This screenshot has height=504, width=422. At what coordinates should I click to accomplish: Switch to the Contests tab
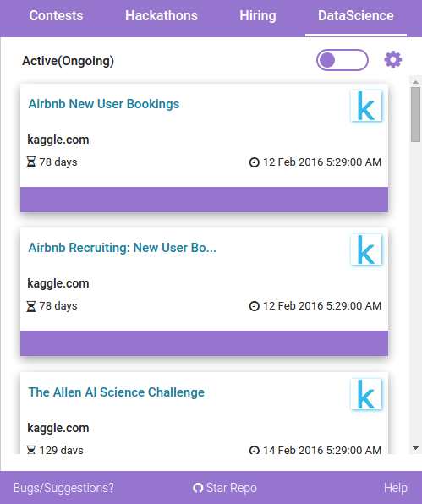(x=57, y=16)
